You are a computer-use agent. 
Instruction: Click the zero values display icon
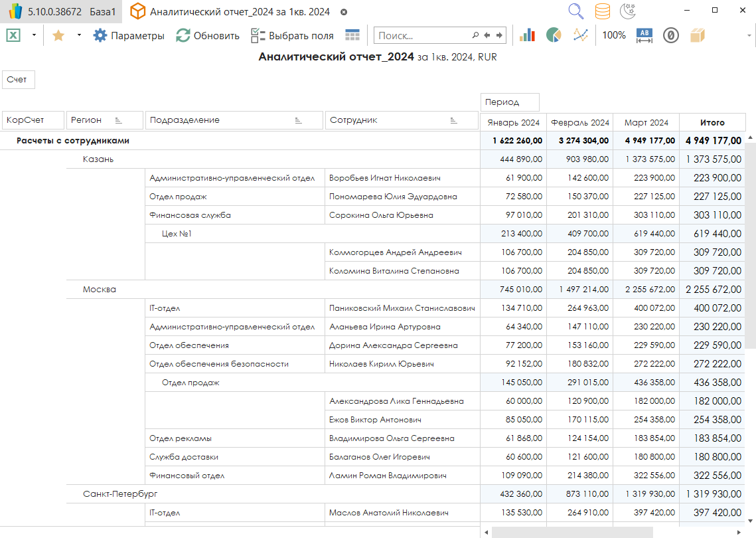click(671, 35)
